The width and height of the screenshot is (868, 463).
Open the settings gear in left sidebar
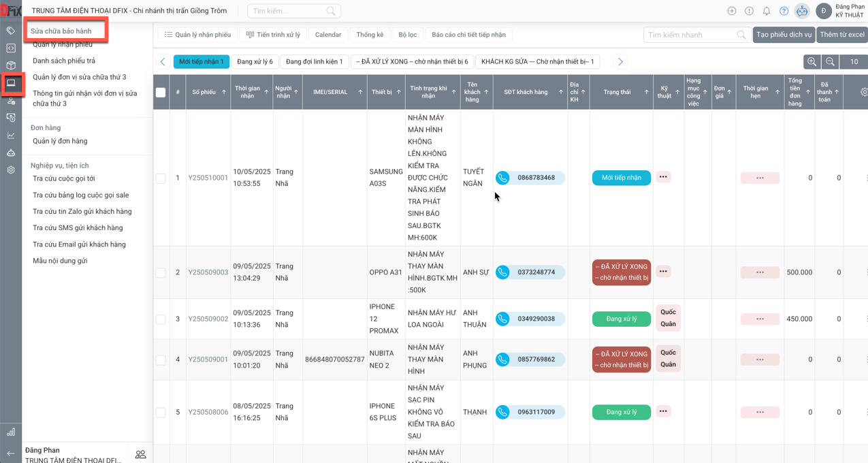coord(11,170)
